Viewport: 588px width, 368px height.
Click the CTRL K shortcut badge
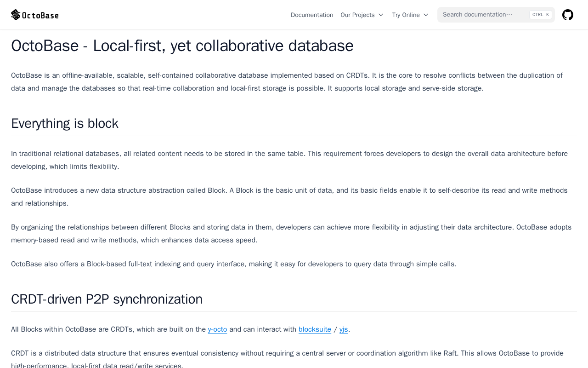click(541, 15)
